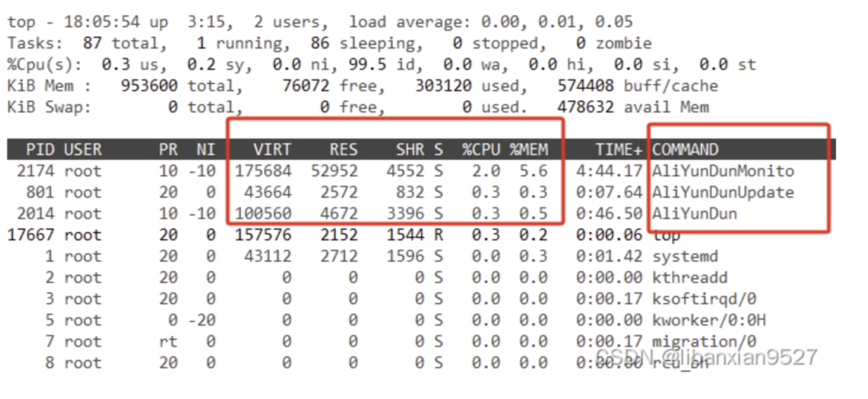This screenshot has width=868, height=399.
Task: Click SHR value 1544
Action: coord(405,235)
